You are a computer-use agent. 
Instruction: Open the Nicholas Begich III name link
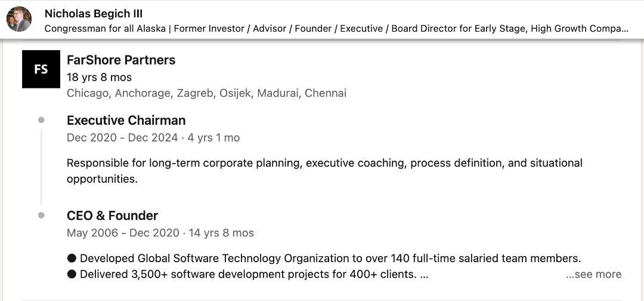pyautogui.click(x=93, y=14)
